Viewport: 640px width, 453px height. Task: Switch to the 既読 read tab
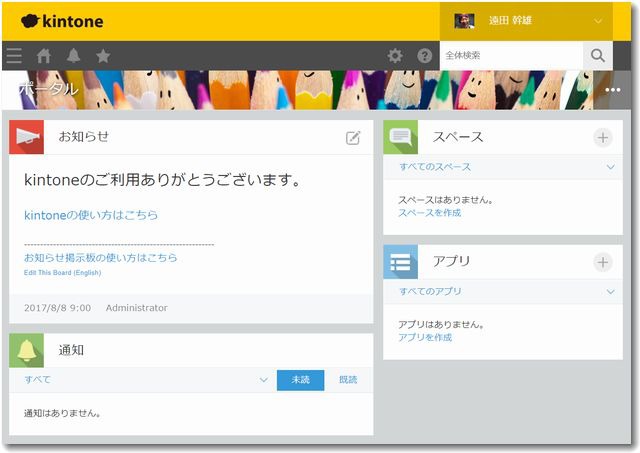click(348, 380)
